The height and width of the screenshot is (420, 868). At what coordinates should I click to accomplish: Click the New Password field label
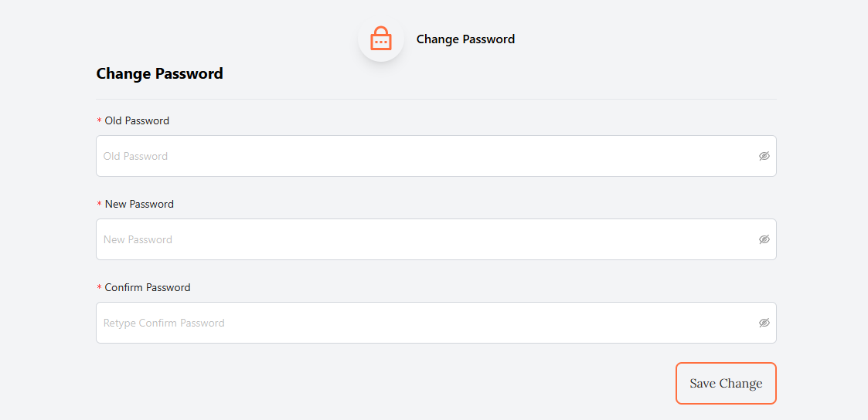click(139, 205)
